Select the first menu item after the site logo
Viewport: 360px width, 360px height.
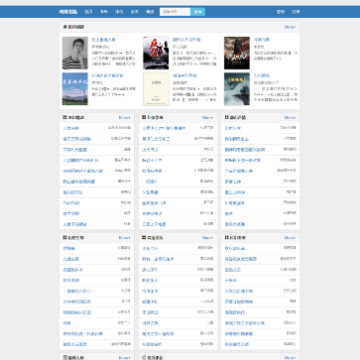tap(88, 12)
